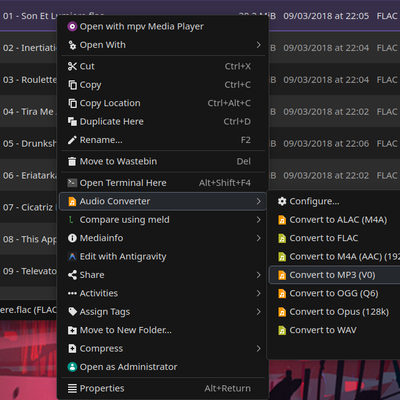400x400 pixels.
Task: Select file 02 - Inertiati row
Action: tap(29, 48)
